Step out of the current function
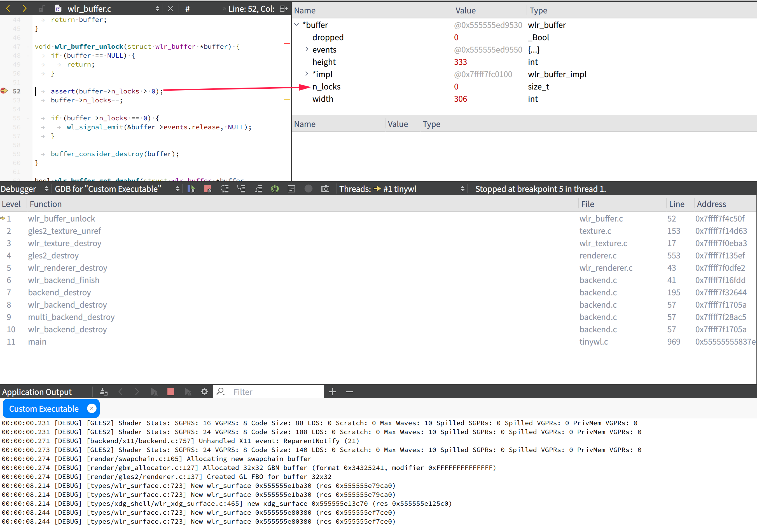 point(258,189)
